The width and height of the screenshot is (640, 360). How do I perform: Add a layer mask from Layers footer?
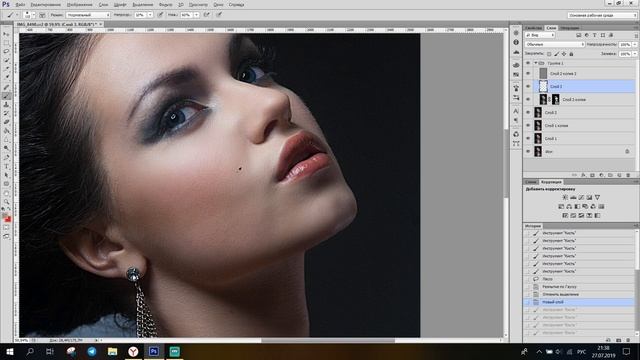pyautogui.click(x=592, y=175)
